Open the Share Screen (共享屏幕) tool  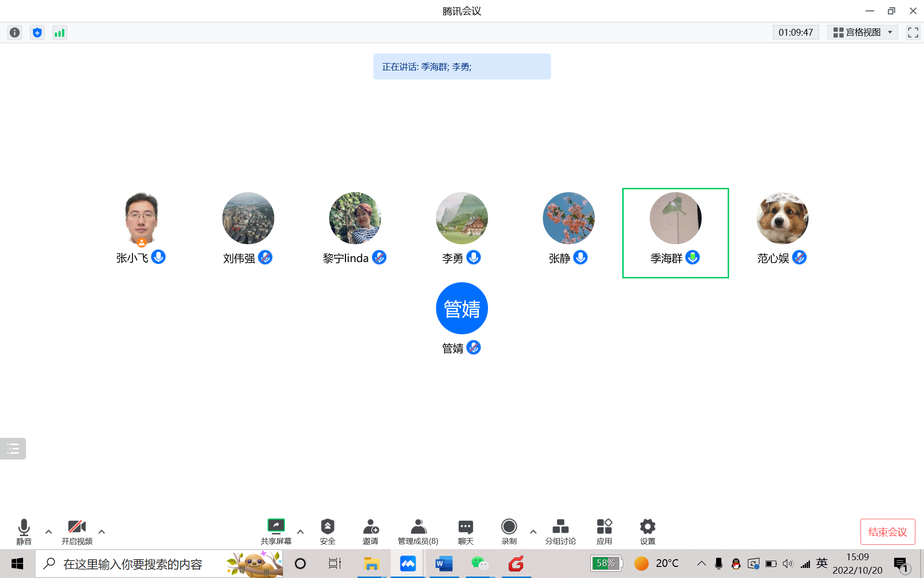pyautogui.click(x=276, y=531)
